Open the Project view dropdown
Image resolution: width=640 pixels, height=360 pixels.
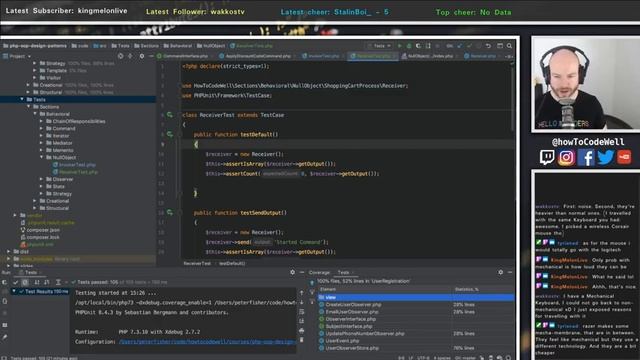17,56
